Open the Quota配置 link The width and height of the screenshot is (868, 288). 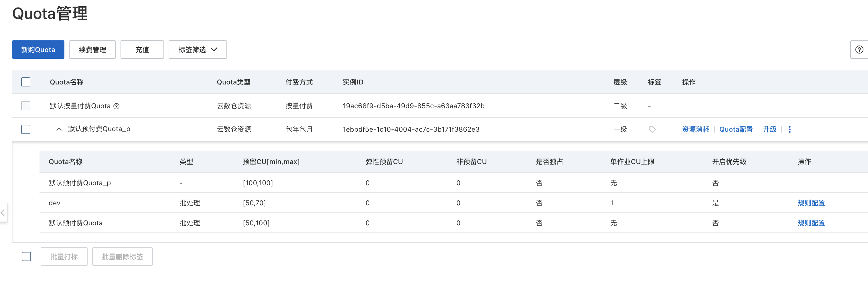(736, 129)
